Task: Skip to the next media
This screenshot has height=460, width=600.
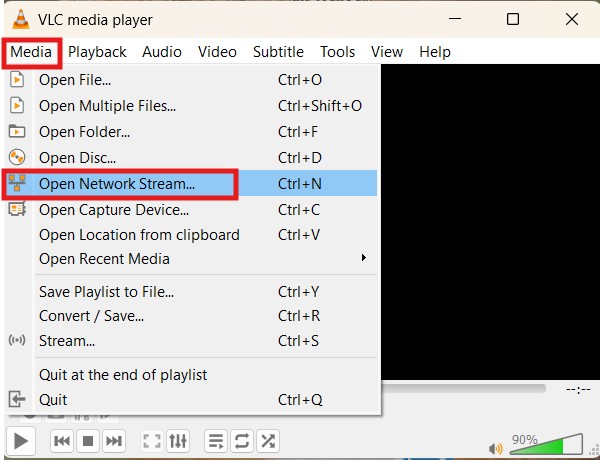Action: click(114, 441)
